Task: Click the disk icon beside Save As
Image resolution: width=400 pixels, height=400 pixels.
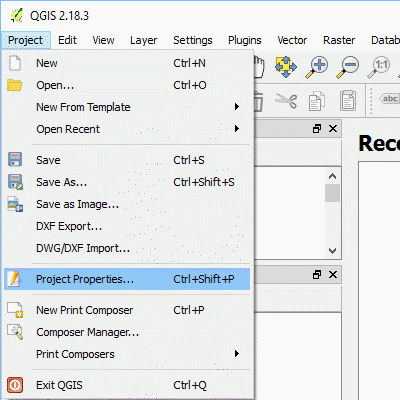Action: click(15, 182)
